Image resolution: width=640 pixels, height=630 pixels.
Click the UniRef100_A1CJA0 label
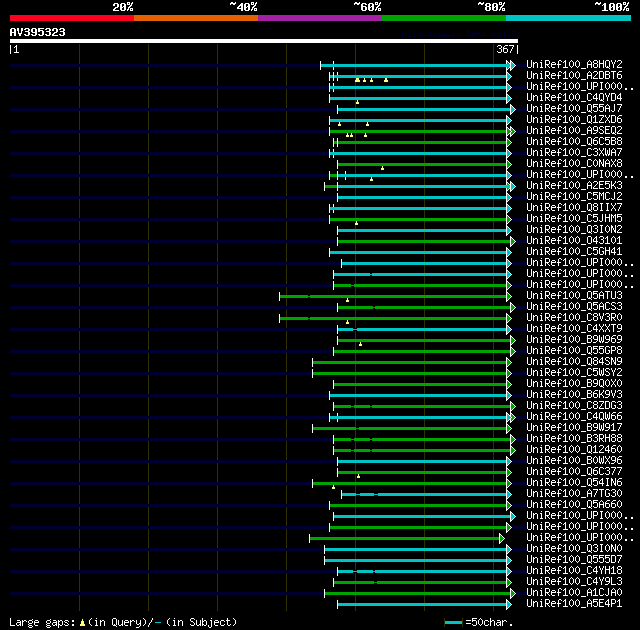(574, 593)
